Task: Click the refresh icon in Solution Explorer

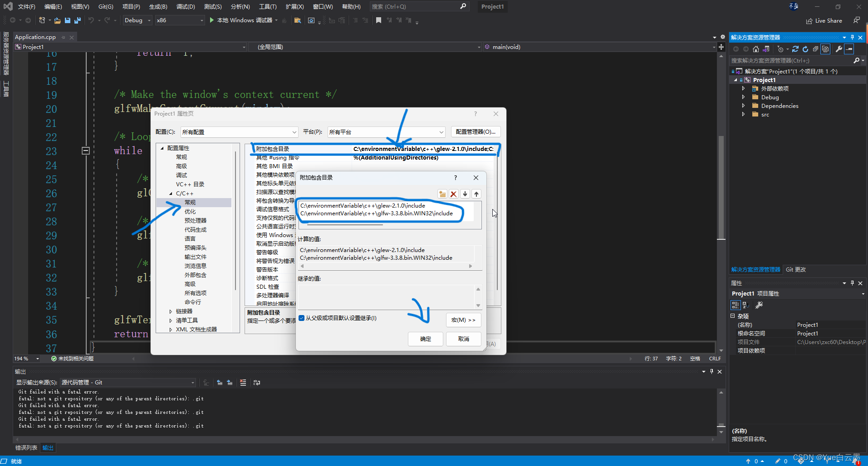Action: tap(805, 49)
